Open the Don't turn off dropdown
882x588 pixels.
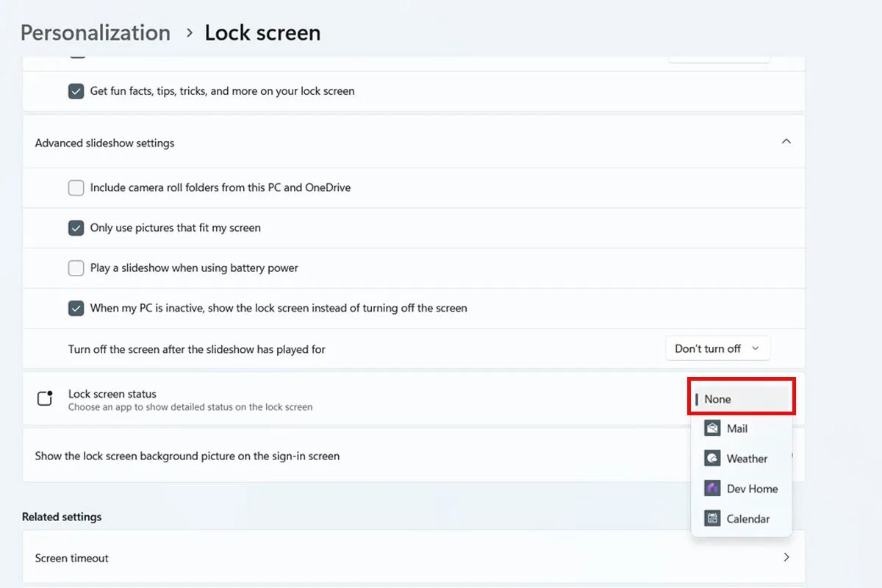coord(717,348)
